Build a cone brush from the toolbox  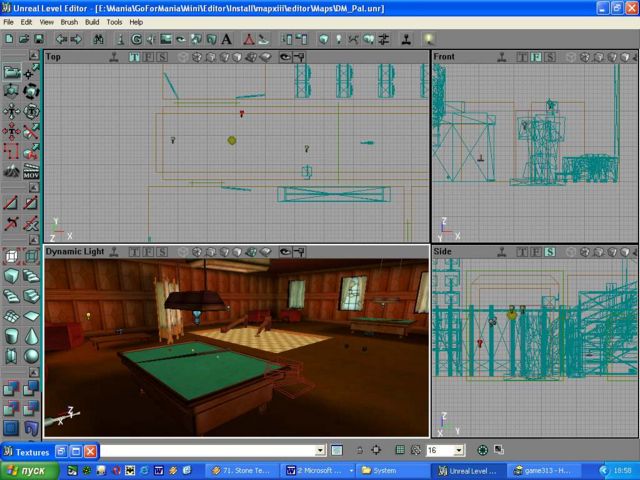coord(31,336)
